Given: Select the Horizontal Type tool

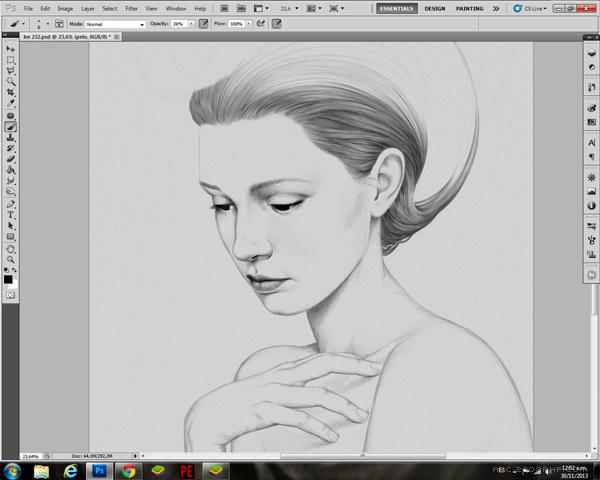Looking at the screenshot, I should click(11, 214).
